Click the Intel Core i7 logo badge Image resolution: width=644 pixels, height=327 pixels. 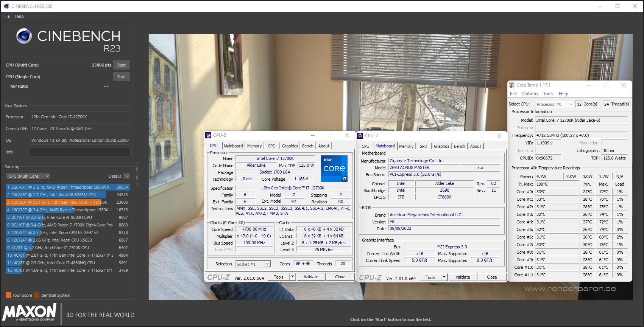334,169
